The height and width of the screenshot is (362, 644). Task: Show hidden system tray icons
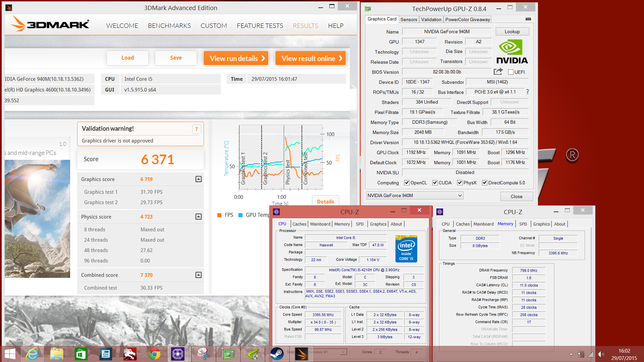pyautogui.click(x=571, y=354)
